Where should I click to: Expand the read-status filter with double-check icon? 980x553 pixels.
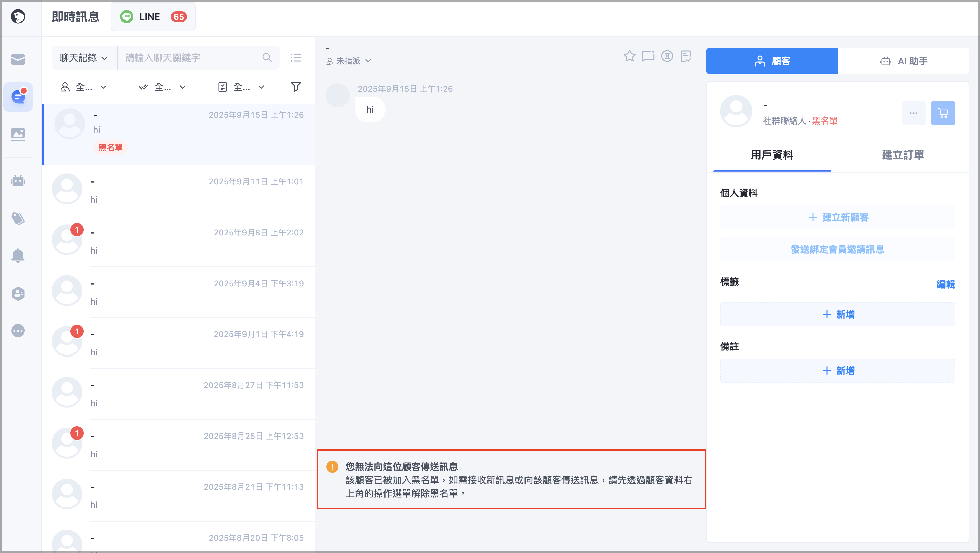(162, 87)
